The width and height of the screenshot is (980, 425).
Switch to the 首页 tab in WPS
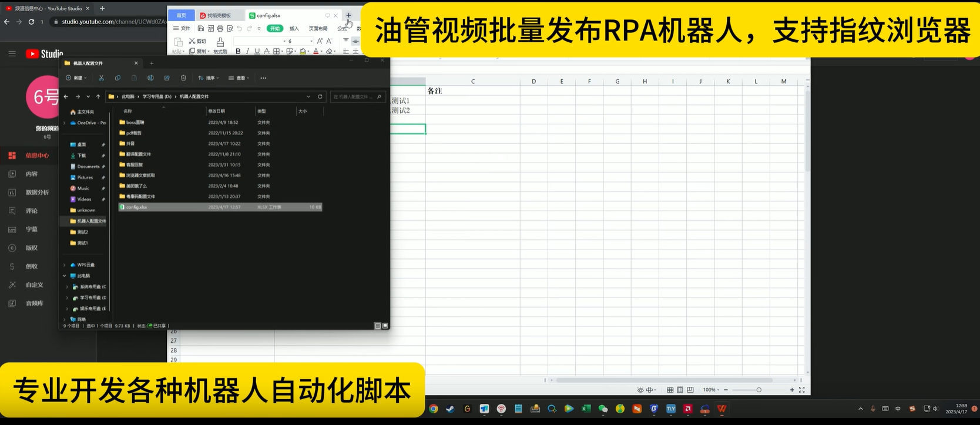(x=182, y=15)
